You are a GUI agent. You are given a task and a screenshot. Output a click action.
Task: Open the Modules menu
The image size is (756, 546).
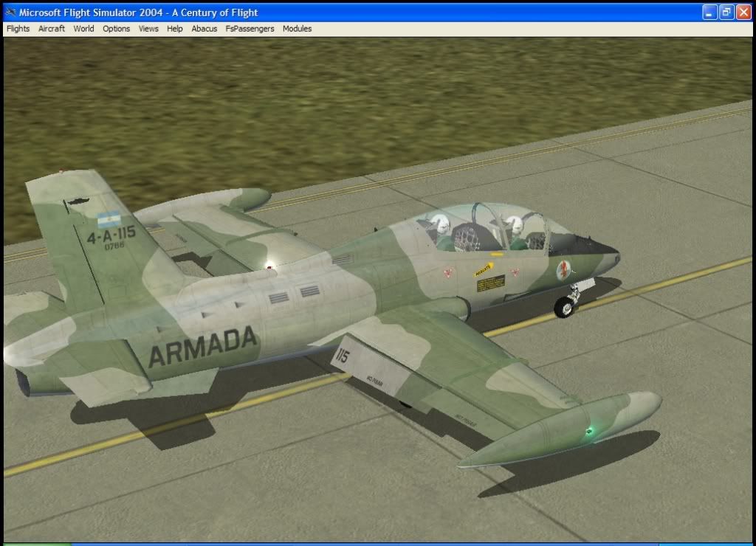297,29
